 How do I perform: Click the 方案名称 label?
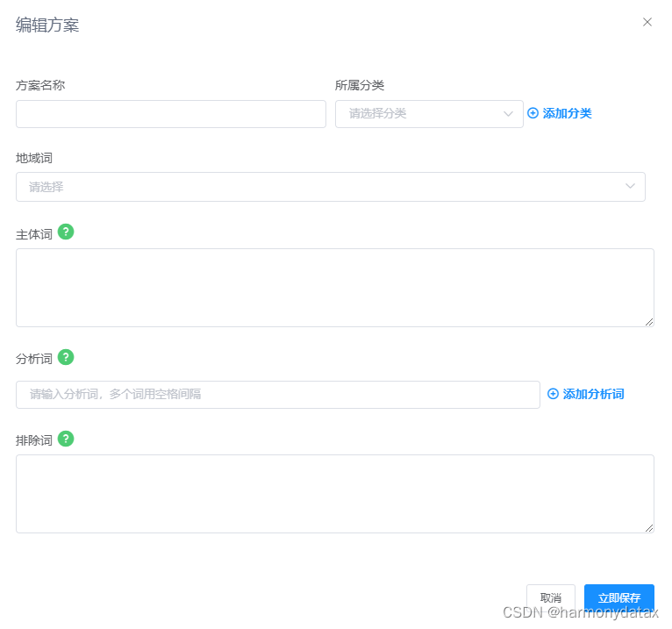pyautogui.click(x=40, y=85)
